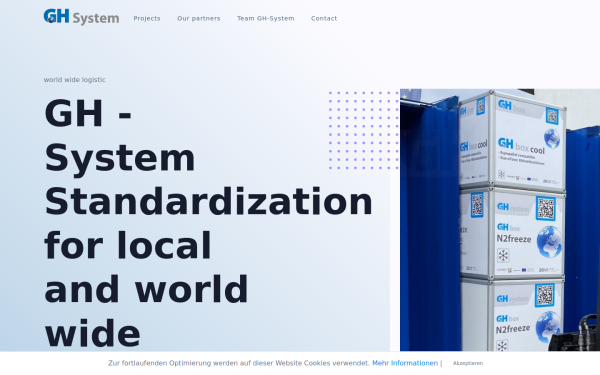
Task: Click the cookie notice sentence text
Action: [x=239, y=363]
